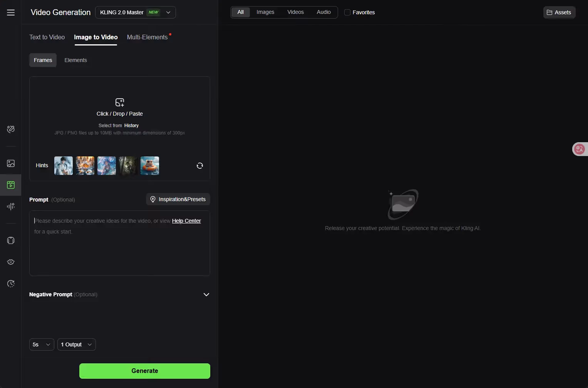Open the 1 Output count dropdown

click(77, 344)
